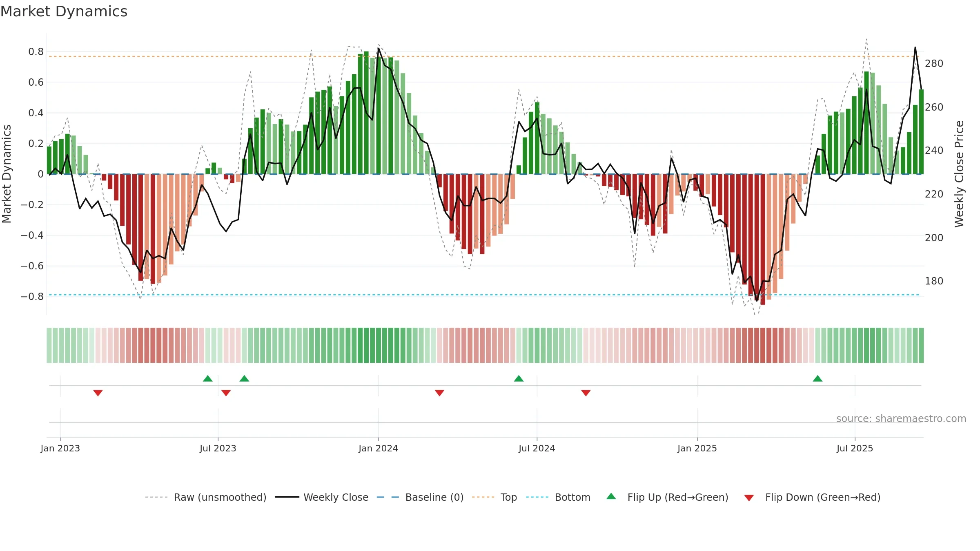Click the 0 baseline tick label

[40, 174]
